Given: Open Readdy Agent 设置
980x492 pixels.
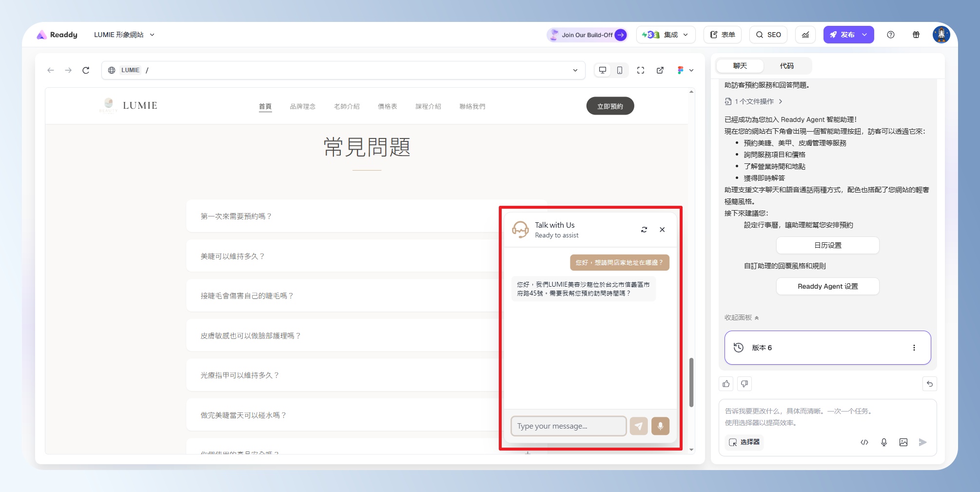Looking at the screenshot, I should click(x=827, y=286).
